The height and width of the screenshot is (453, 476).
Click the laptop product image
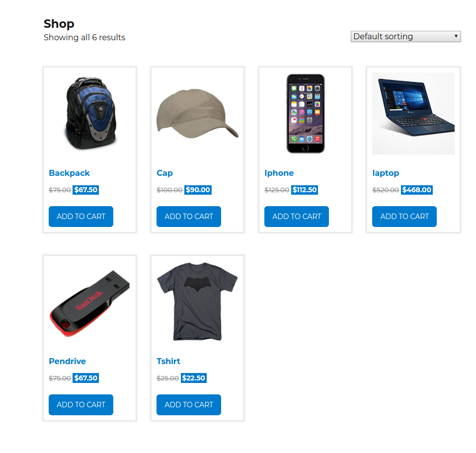point(413,113)
